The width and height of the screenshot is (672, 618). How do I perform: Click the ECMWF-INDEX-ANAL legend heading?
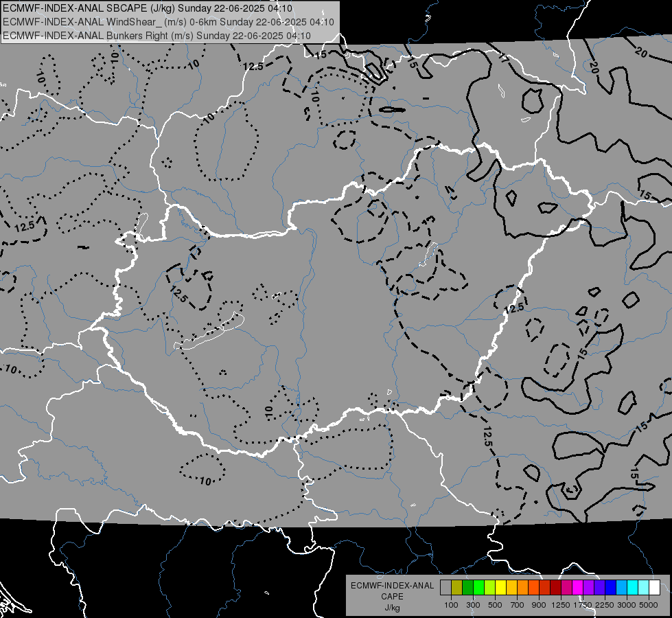tap(393, 586)
